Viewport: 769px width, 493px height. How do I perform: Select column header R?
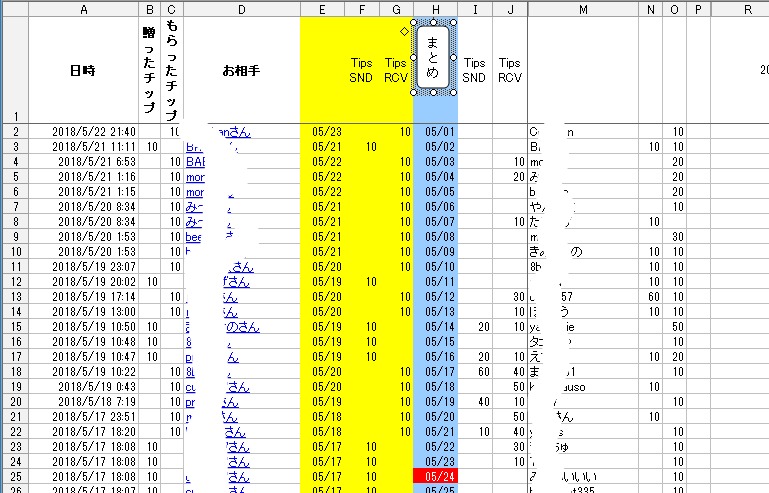click(x=746, y=8)
